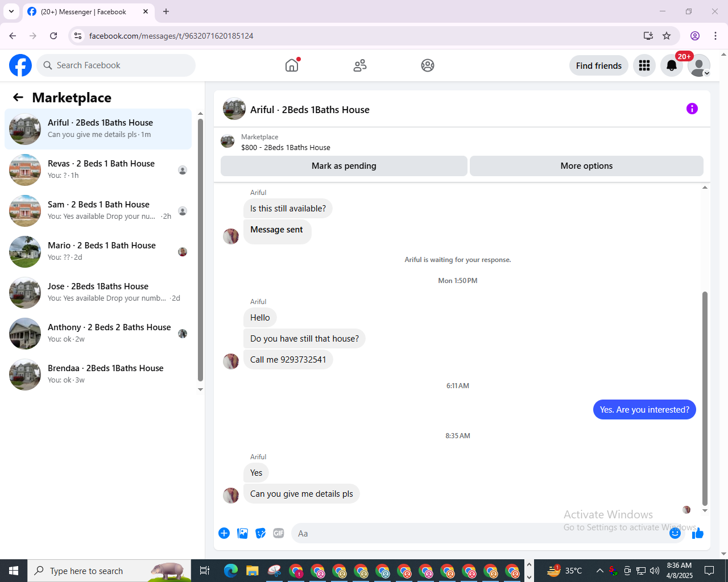Viewport: 728px width, 582px height.
Task: Open Sam 2 Beds 1 Bath conversation
Action: [x=98, y=211]
